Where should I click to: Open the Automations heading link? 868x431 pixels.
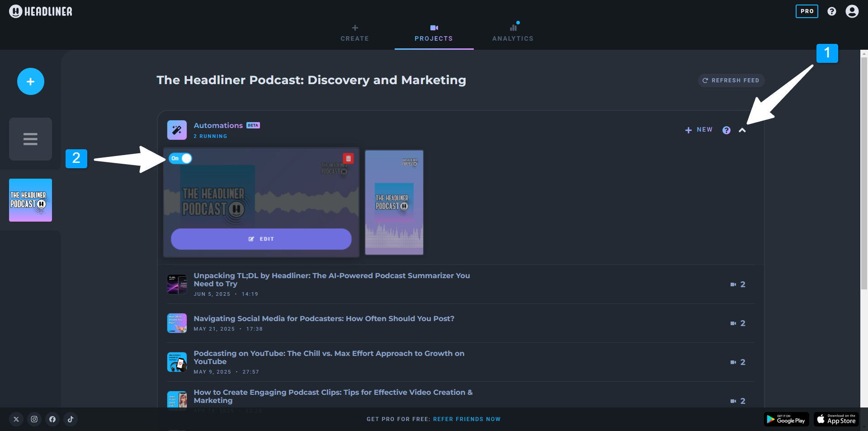pos(218,125)
